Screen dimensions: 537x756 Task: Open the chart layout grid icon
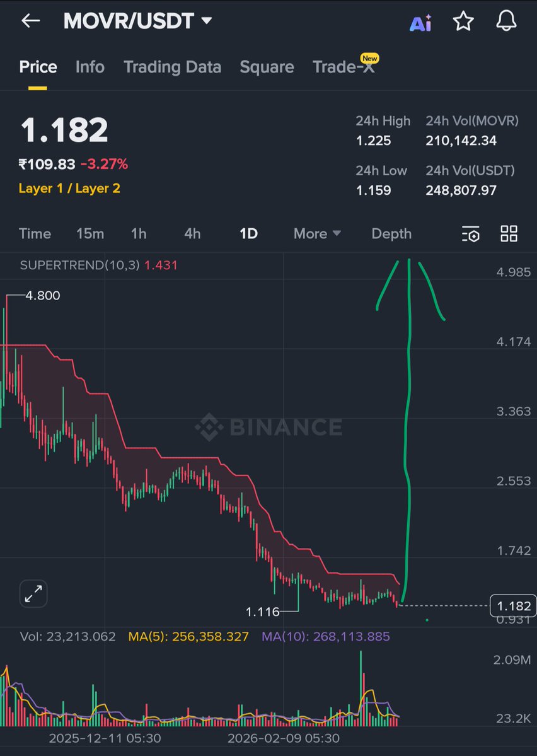509,234
